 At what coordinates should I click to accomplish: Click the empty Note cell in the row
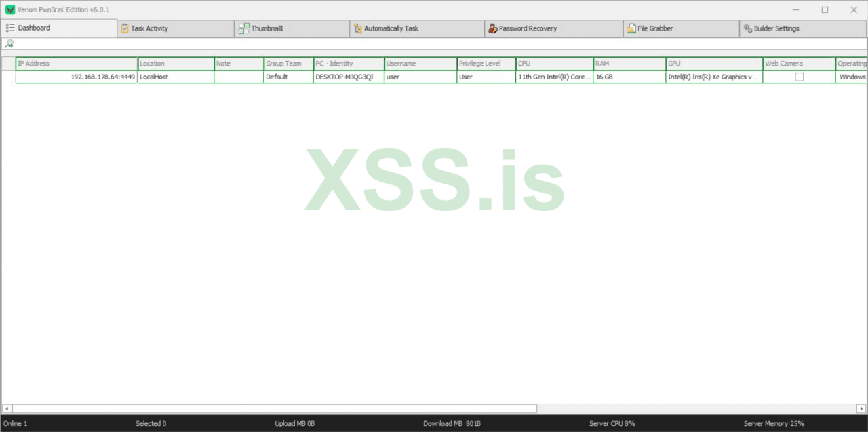point(239,77)
